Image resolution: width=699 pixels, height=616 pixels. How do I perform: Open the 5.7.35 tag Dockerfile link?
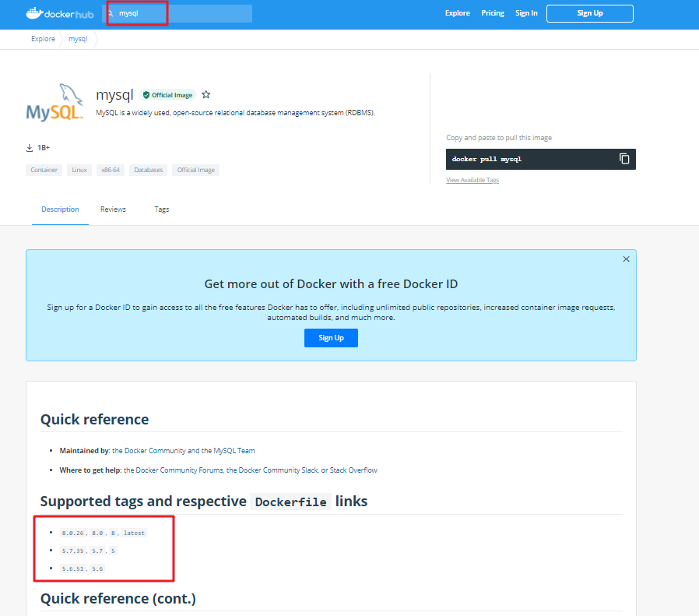[x=73, y=551]
